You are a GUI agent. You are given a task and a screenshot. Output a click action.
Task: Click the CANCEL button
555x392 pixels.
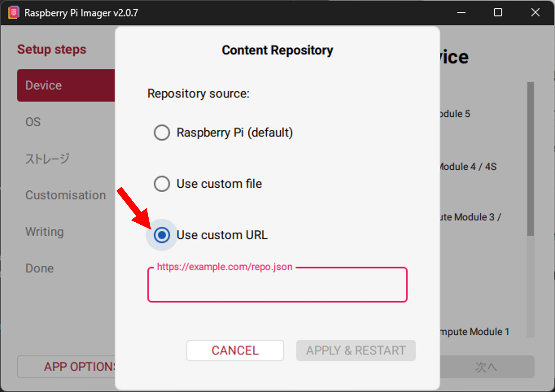(x=235, y=350)
